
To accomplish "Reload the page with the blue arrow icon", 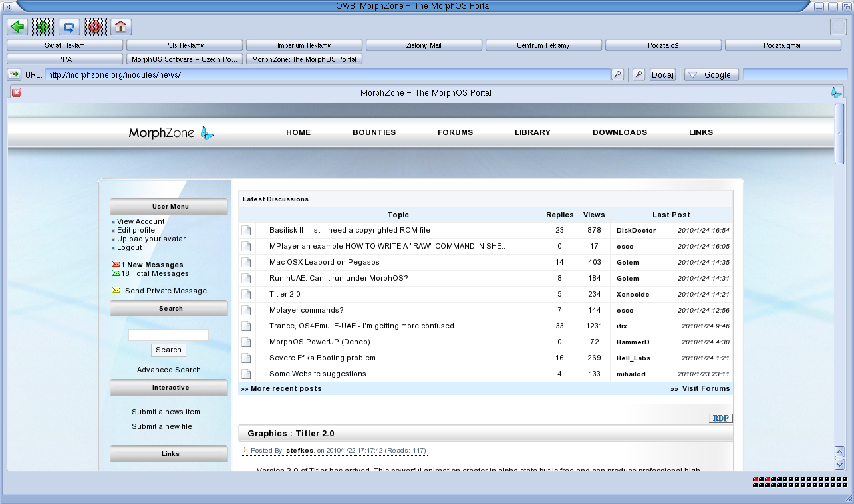I will coord(69,27).
